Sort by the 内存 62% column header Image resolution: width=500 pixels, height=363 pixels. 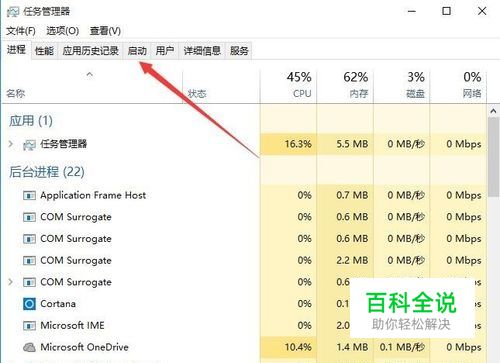pyautogui.click(x=345, y=86)
